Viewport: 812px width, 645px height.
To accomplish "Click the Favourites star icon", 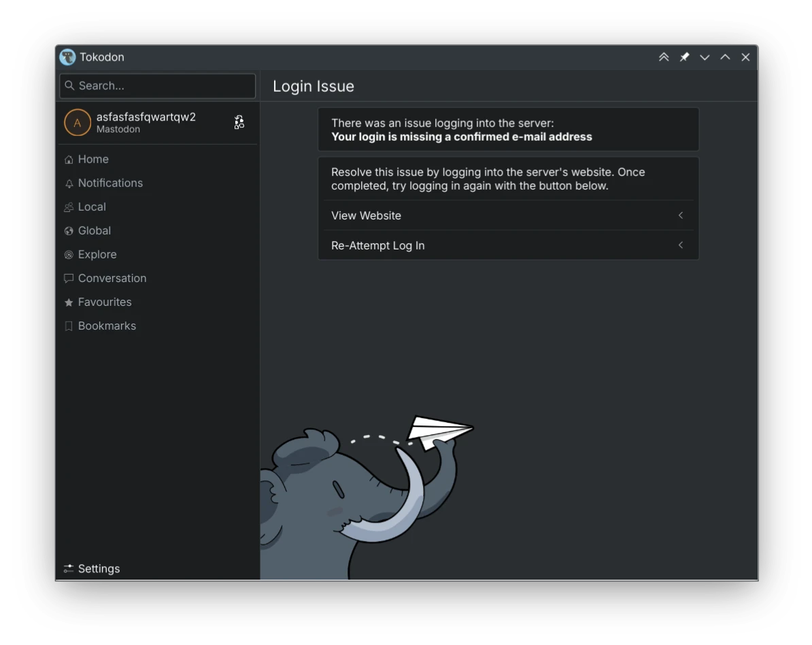I will pos(69,302).
